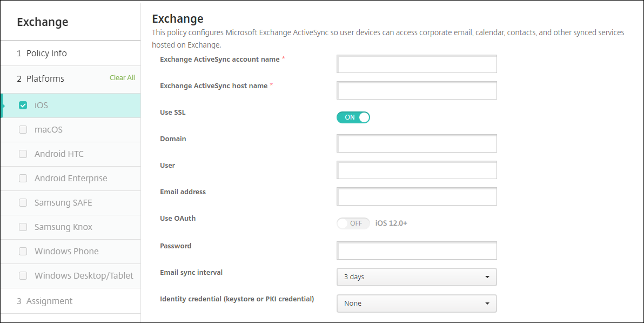The height and width of the screenshot is (323, 644).
Task: Check the Windows Phone platform
Action: click(x=23, y=252)
